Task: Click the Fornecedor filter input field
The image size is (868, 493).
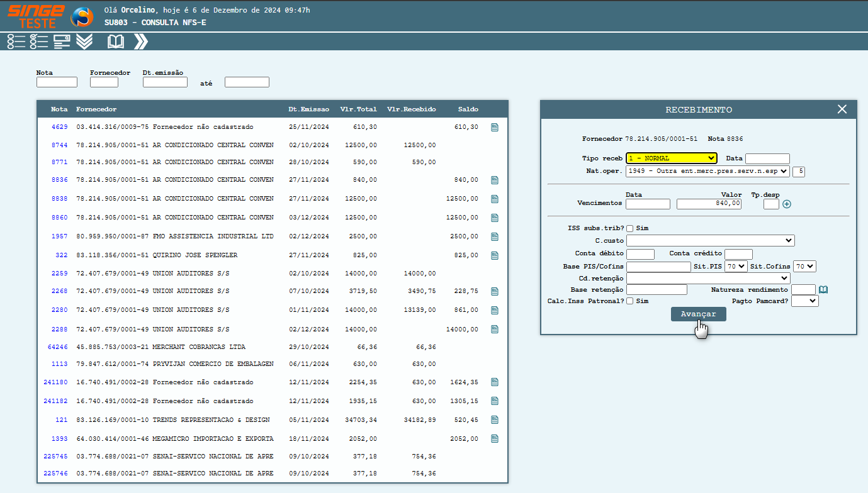Action: click(x=104, y=82)
